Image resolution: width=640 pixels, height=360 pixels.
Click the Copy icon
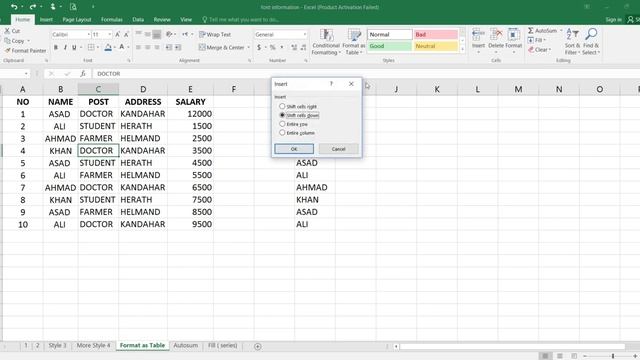pyautogui.click(x=7, y=41)
